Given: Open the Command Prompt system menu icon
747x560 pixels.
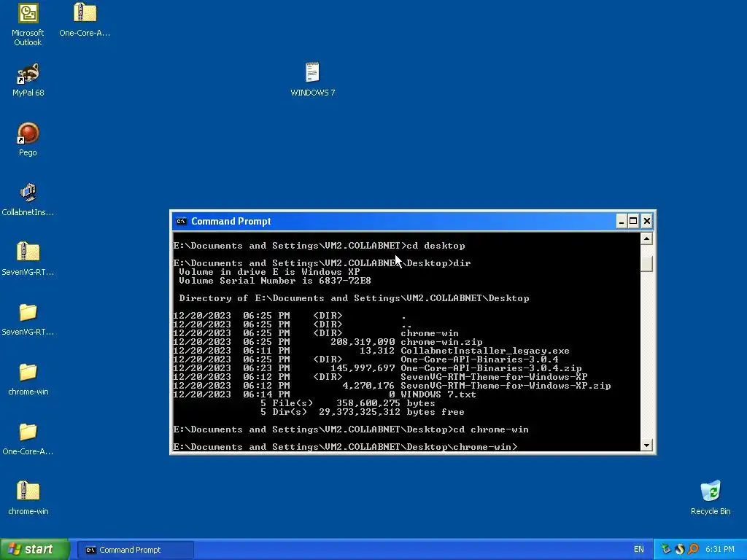Looking at the screenshot, I should (181, 221).
